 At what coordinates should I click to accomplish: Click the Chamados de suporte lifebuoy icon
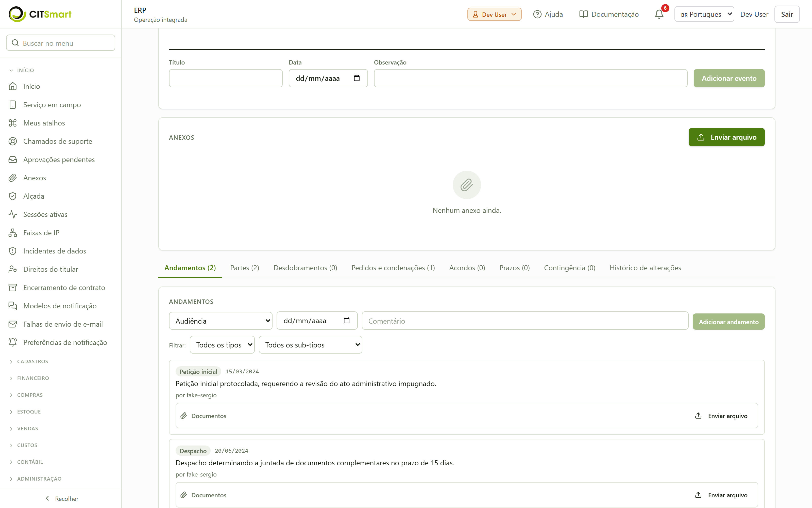[13, 141]
